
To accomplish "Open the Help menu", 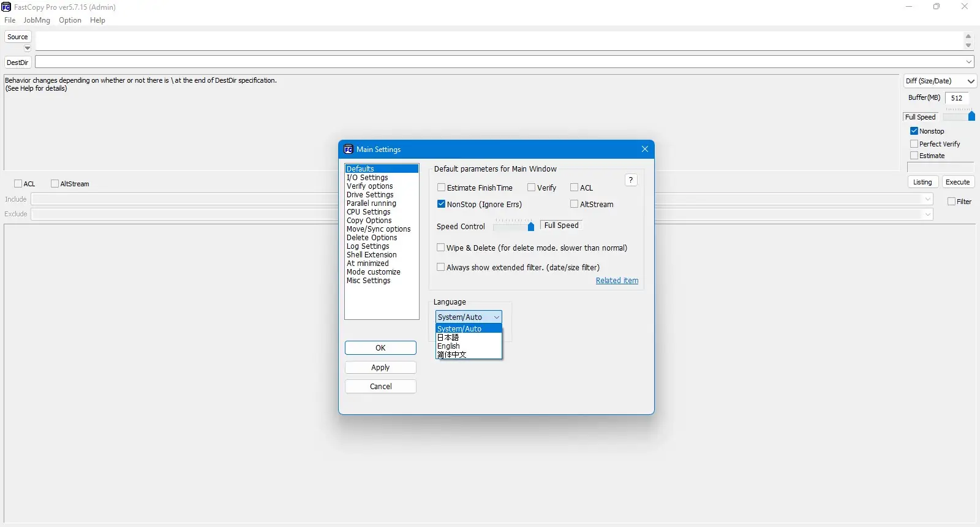I will [x=97, y=20].
